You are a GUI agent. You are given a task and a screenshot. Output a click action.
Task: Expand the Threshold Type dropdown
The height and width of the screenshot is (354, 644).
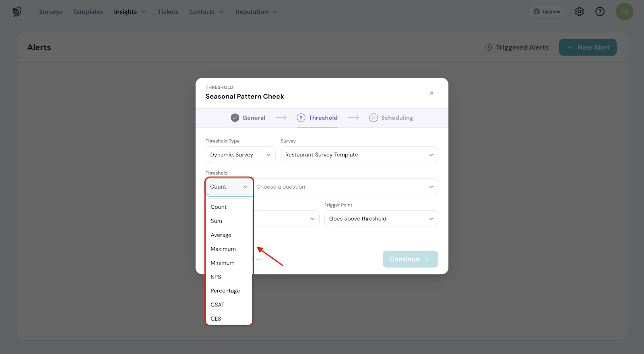[240, 155]
